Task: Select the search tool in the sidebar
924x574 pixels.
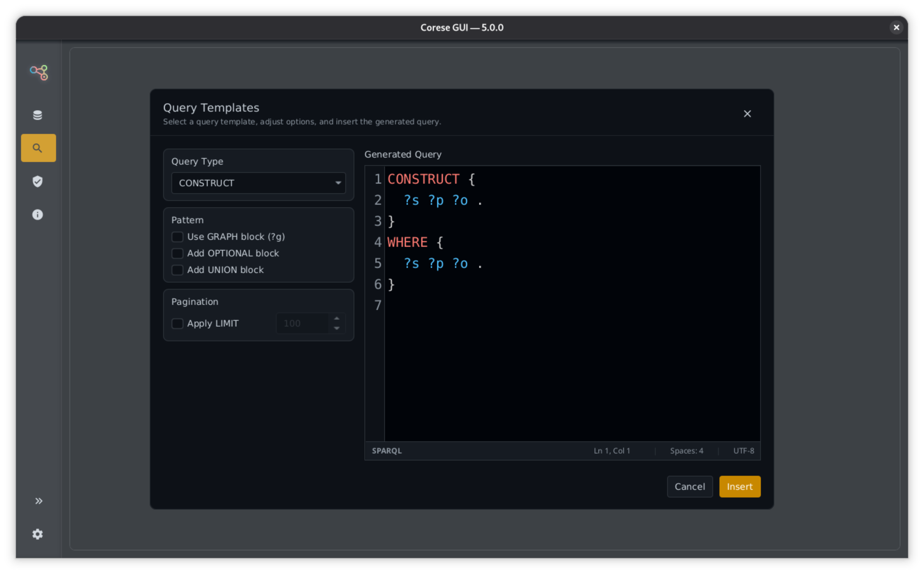Action: 38,148
